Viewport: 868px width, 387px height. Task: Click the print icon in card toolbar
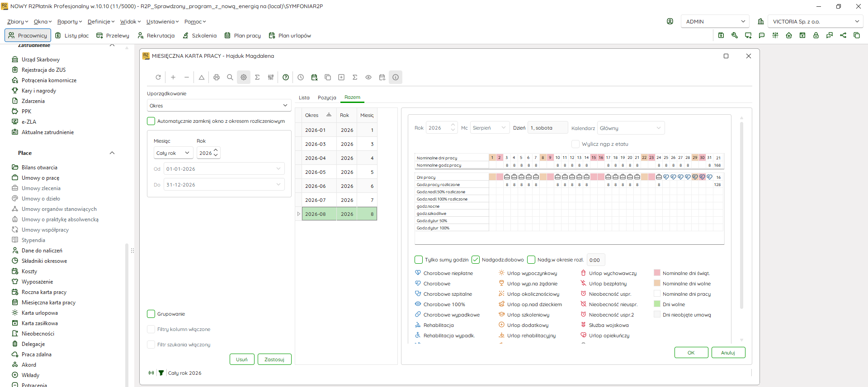point(217,77)
